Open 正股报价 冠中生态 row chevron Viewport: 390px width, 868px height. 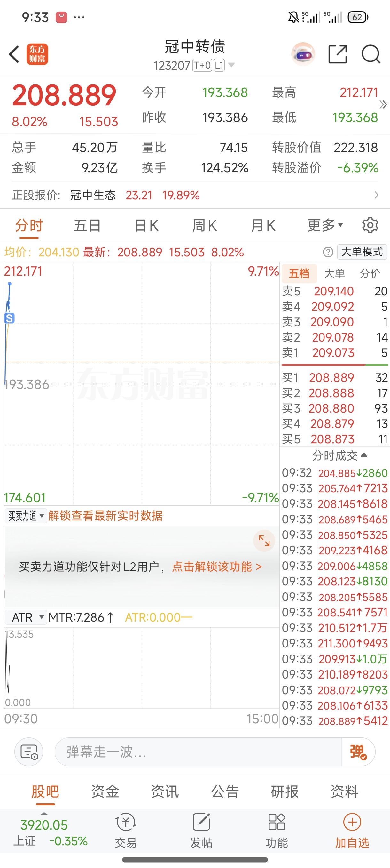tap(376, 195)
